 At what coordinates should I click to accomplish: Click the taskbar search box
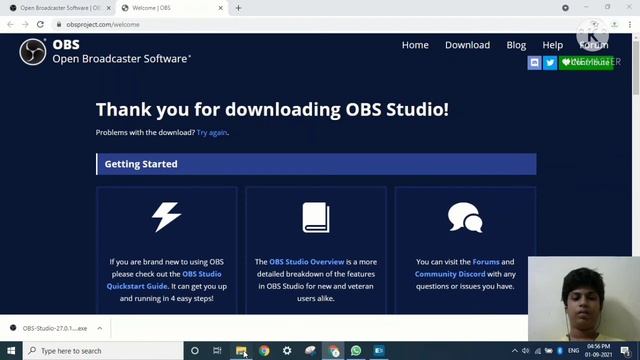click(x=103, y=351)
